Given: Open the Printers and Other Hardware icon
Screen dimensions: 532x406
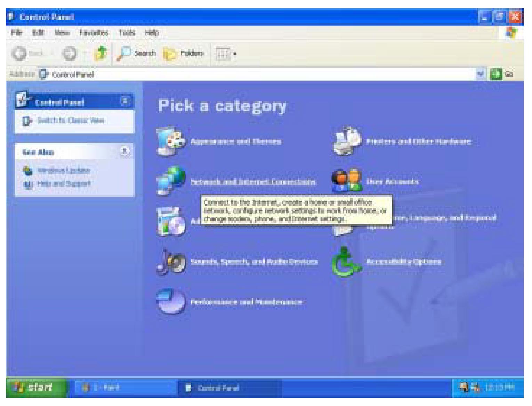Looking at the screenshot, I should 347,141.
